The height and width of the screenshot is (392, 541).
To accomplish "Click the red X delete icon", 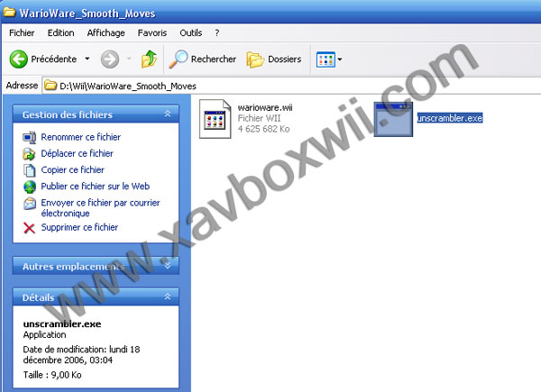I will (x=30, y=228).
